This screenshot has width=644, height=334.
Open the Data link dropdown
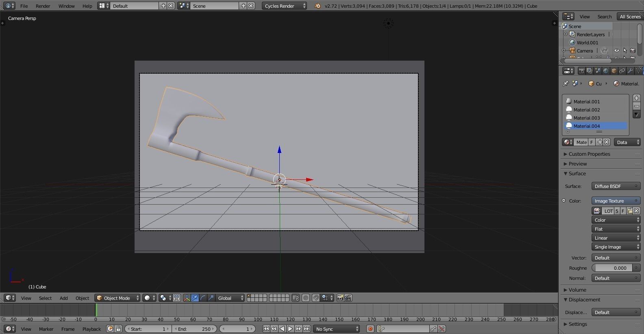[x=627, y=142]
